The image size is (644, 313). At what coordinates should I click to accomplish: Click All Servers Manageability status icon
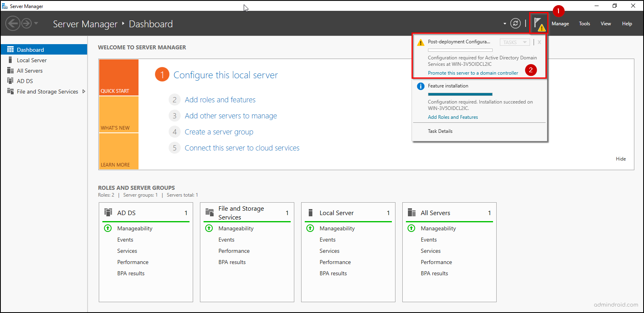[412, 228]
